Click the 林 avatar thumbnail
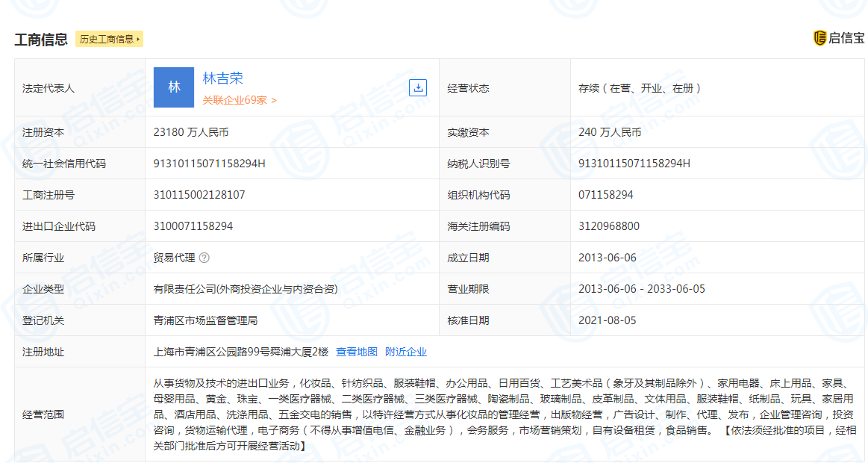Viewport: 868px width, 463px height. click(x=174, y=87)
